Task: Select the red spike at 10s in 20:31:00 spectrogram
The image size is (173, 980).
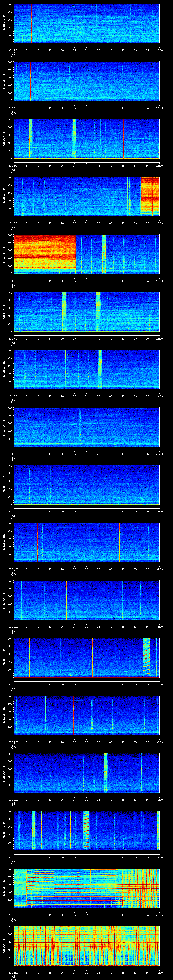Action: tap(37, 542)
